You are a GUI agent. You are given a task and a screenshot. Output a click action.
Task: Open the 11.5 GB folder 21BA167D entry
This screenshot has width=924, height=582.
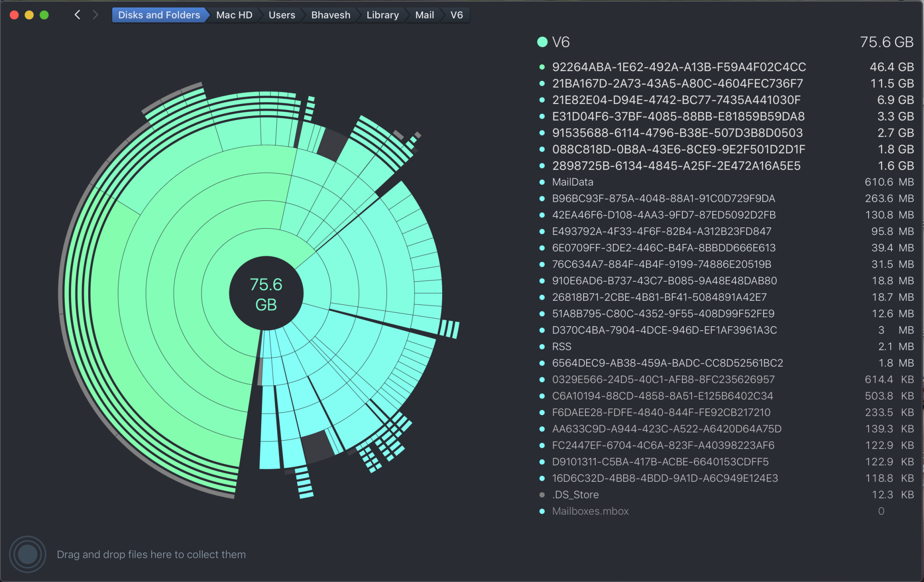[677, 84]
